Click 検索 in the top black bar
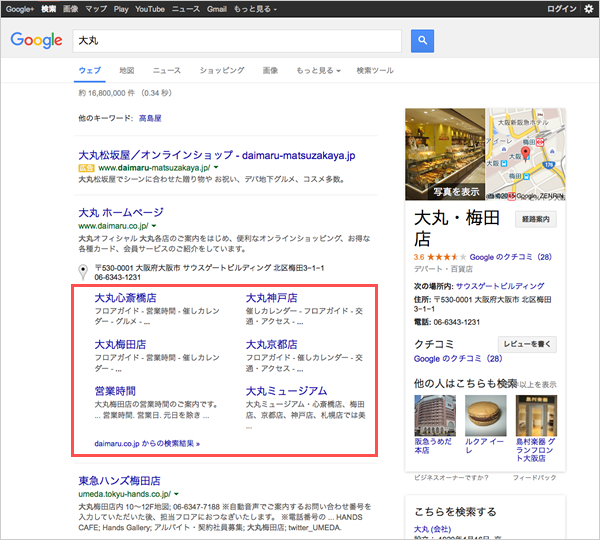 49,9
